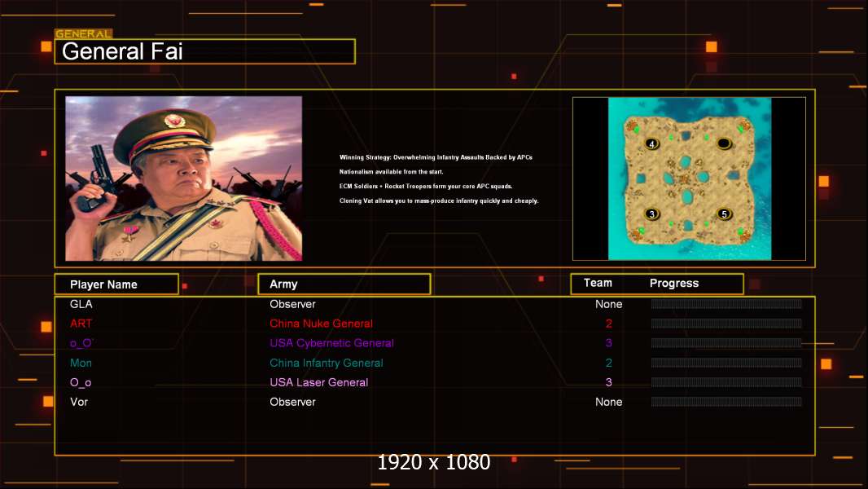Click the General Fai title field
Viewport: 868px width, 489px height.
204,52
